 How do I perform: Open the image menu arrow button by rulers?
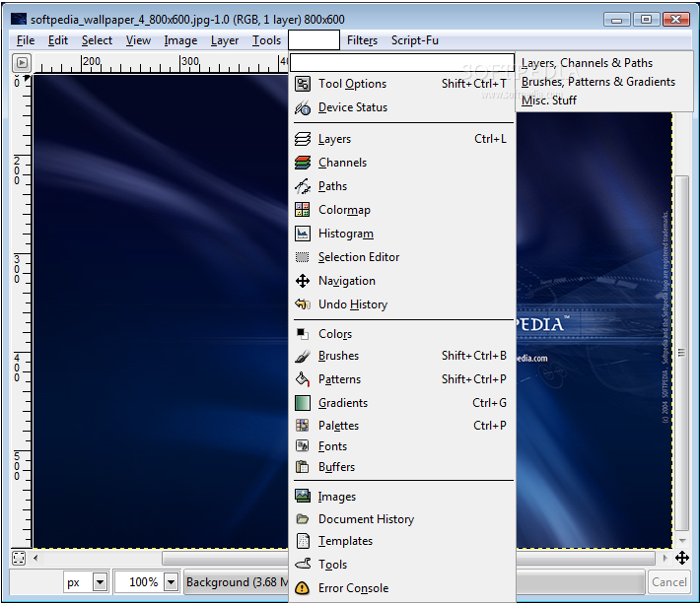coord(22,63)
